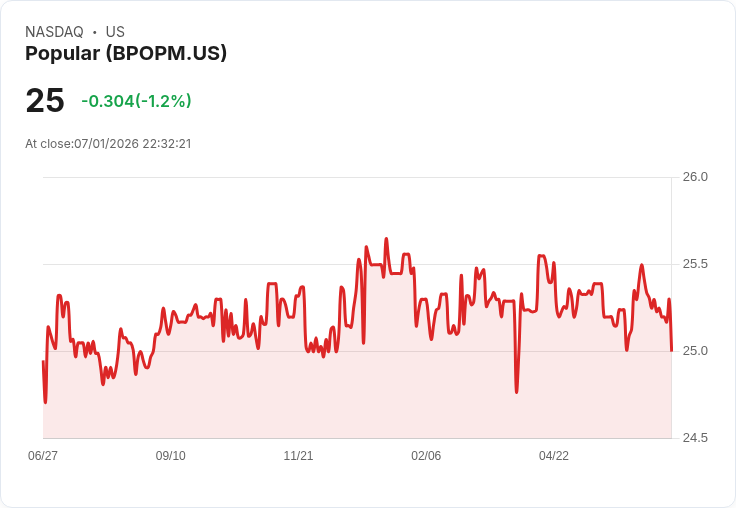Select the 02/06 date marker
This screenshot has width=736, height=508.
[x=426, y=455]
